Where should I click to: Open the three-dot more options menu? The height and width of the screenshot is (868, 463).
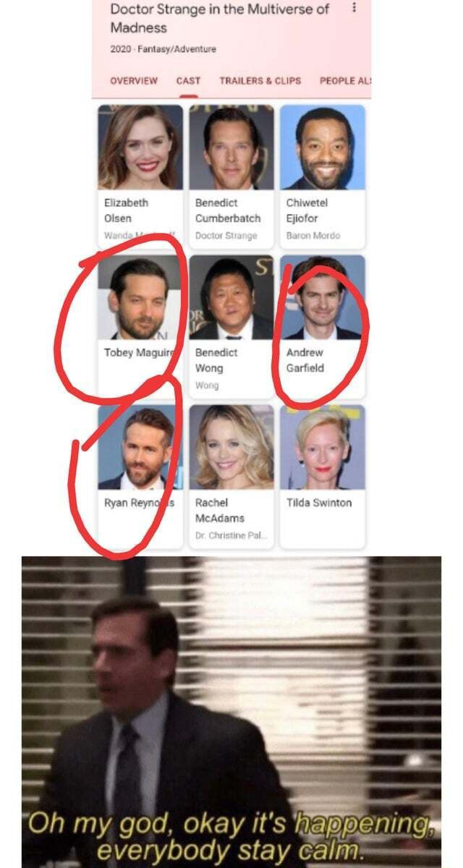[x=354, y=7]
